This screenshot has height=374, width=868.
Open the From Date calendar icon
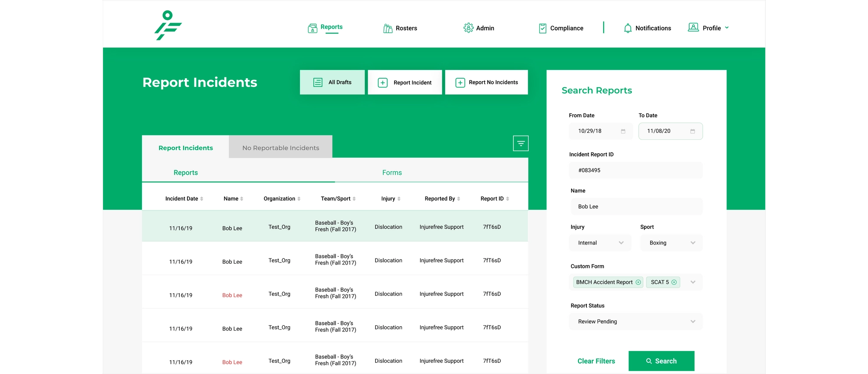coord(623,131)
